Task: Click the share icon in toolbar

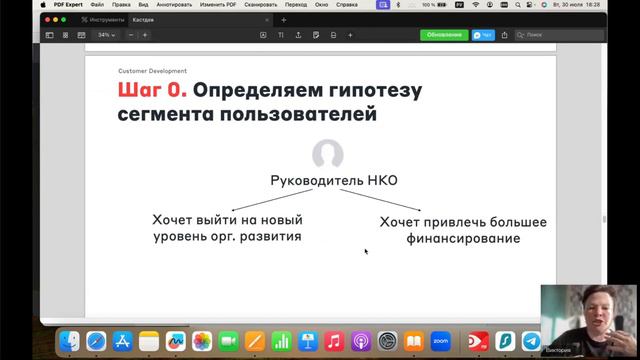Action: click(x=504, y=35)
